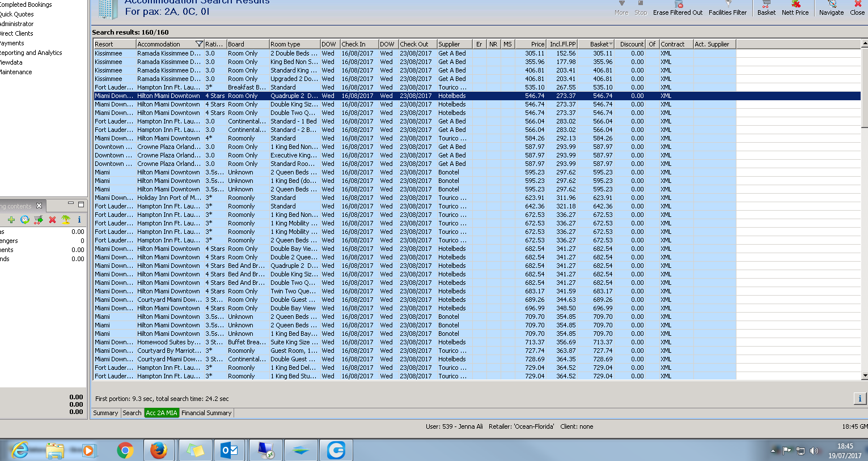The image size is (868, 461).
Task: Click the 'Twin Two Que...' room type cell
Action: (x=294, y=291)
